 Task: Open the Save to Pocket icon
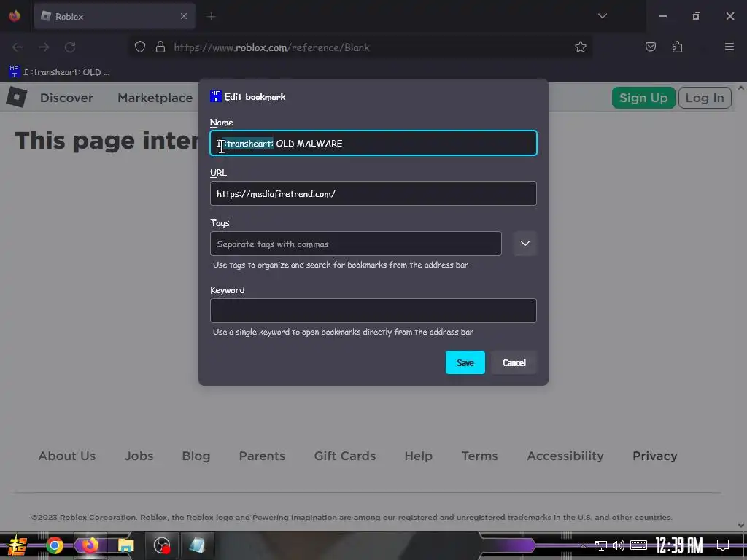(650, 47)
